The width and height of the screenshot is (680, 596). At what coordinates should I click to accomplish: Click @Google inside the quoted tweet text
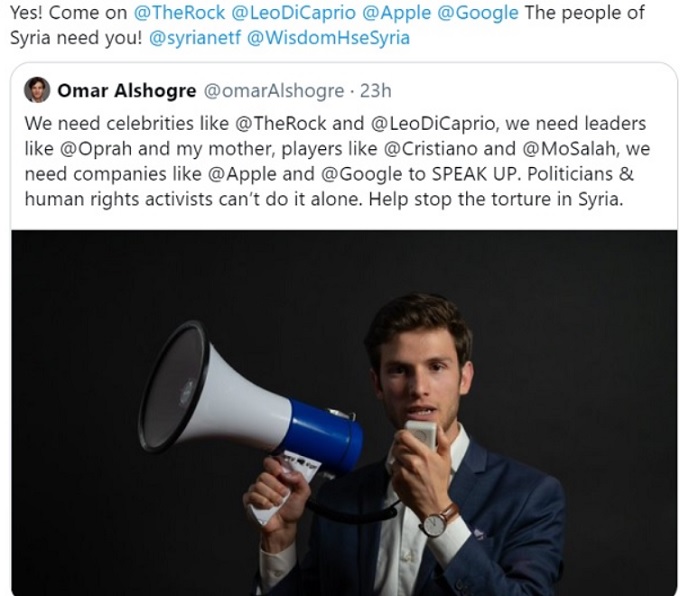pos(362,174)
